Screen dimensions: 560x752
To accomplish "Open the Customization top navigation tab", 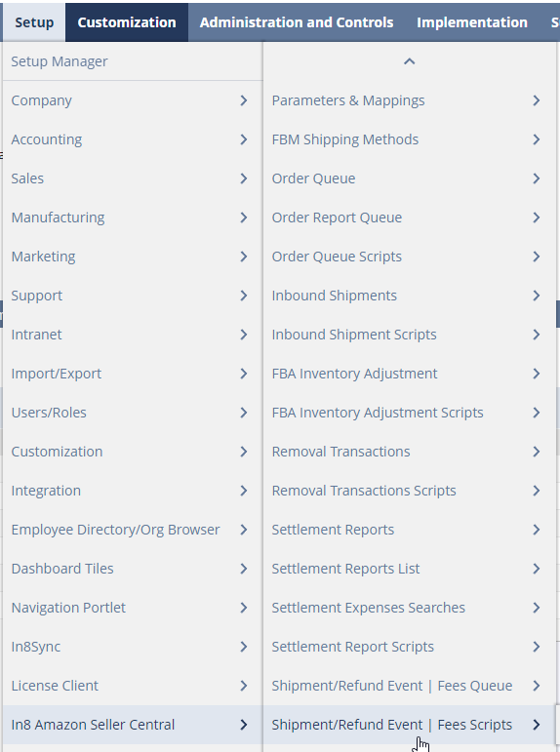I will pos(127,22).
